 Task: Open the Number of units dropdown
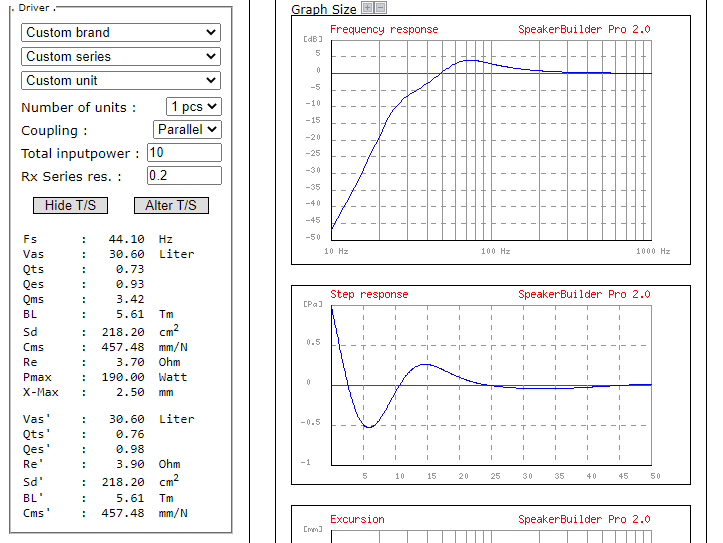[194, 106]
